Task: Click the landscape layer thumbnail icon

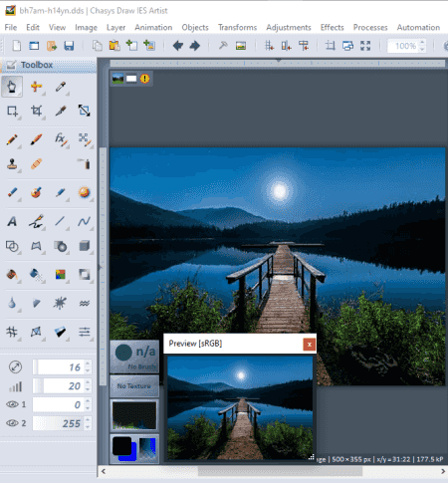Action: pyautogui.click(x=117, y=79)
